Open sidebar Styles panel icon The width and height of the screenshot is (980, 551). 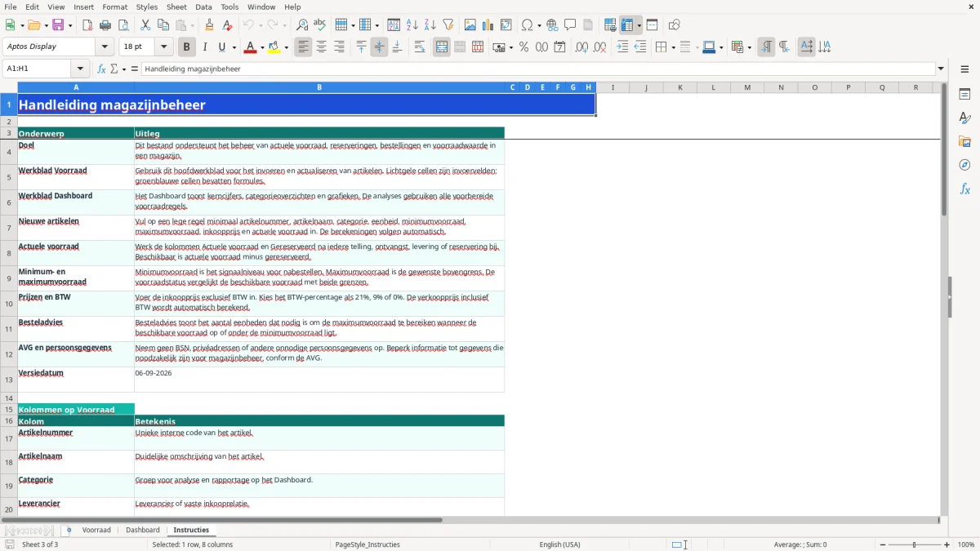click(964, 118)
